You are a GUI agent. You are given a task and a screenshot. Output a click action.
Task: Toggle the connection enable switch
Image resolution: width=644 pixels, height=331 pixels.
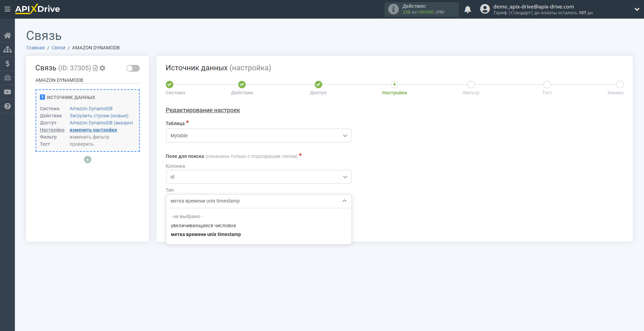(133, 68)
